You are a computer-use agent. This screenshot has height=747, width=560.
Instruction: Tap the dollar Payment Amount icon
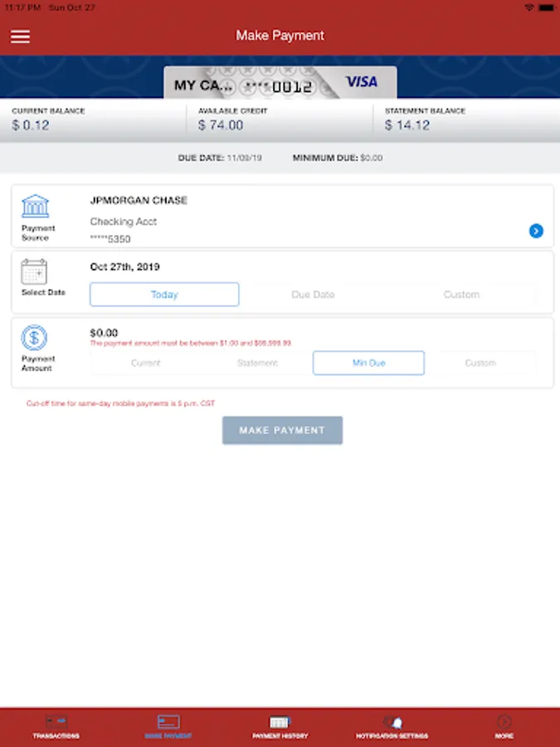coord(34,337)
